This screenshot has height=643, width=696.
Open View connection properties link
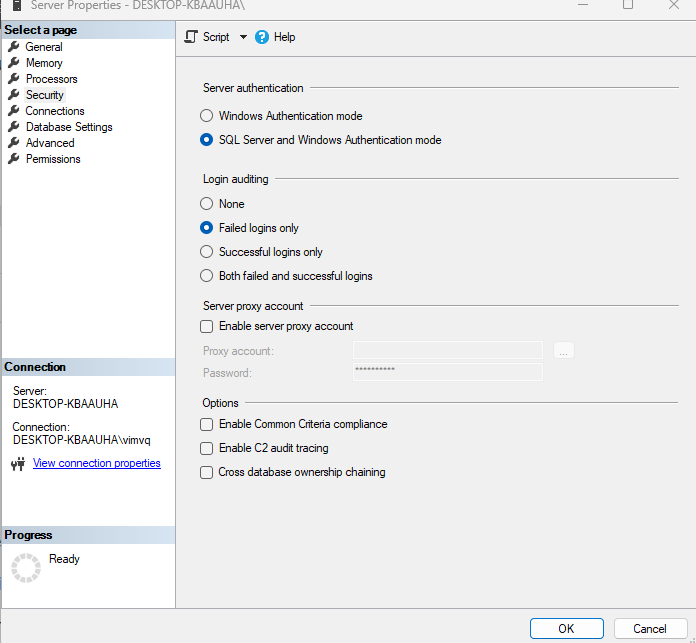tap(96, 463)
